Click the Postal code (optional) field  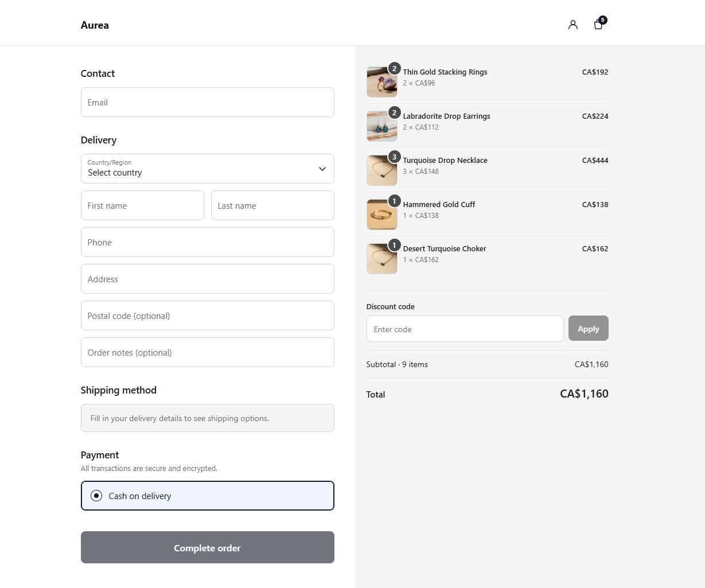207,316
